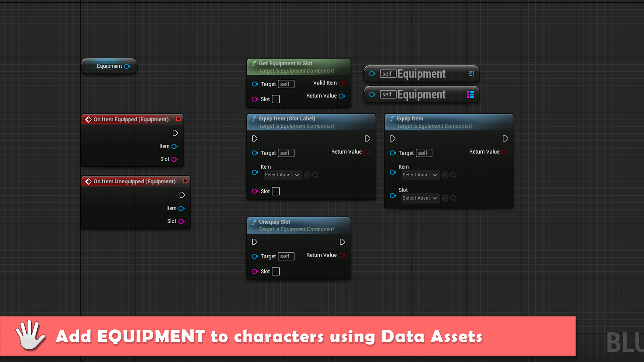The height and width of the screenshot is (362, 644).
Task: Click the Slot value box in Get Equipment in Slot
Action: coord(276,99)
